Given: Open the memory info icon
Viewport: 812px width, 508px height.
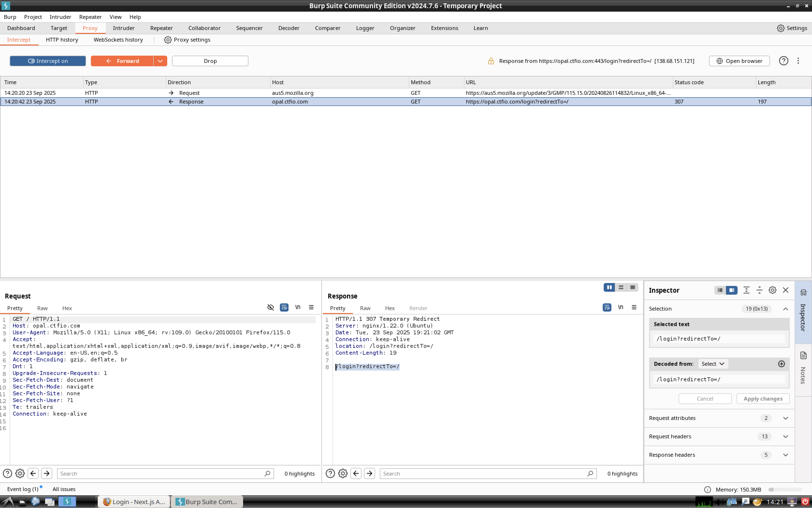Looking at the screenshot, I should (707, 490).
